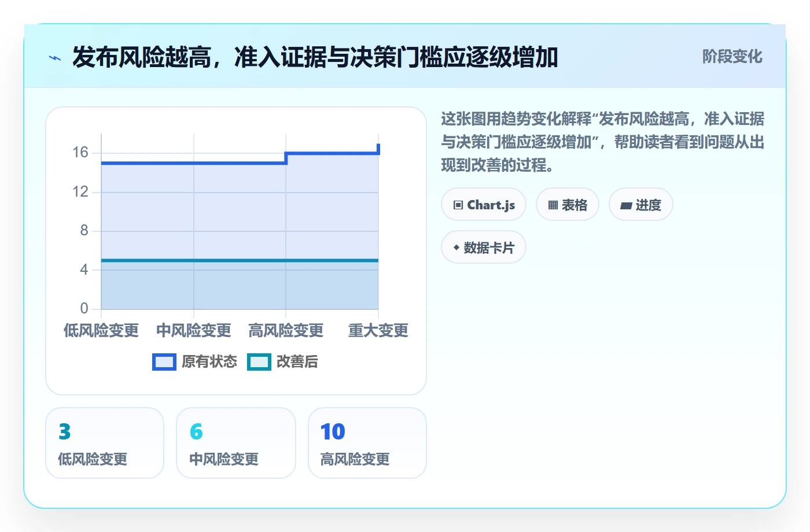The height and width of the screenshot is (532, 810).
Task: Click the lightning bolt icon in header
Action: pyautogui.click(x=55, y=58)
